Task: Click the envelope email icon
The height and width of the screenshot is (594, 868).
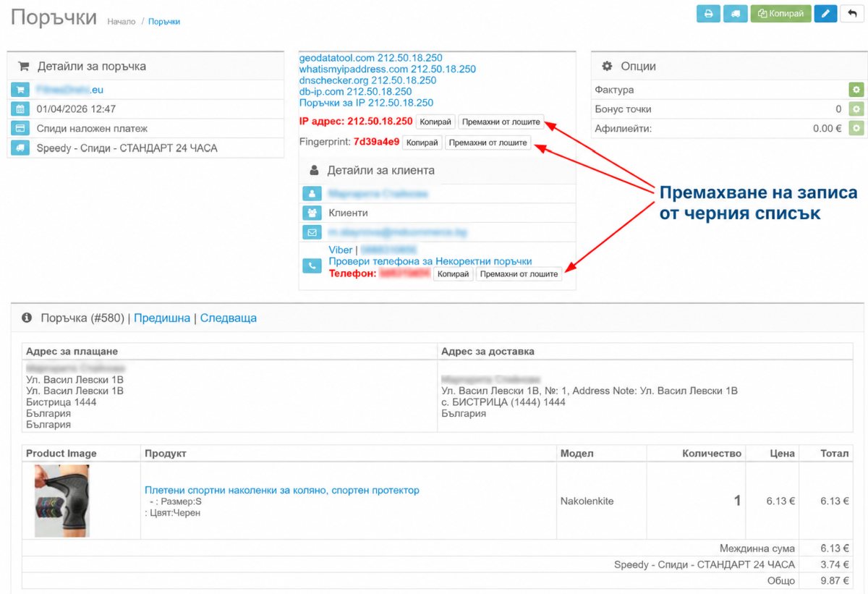Action: (x=312, y=233)
